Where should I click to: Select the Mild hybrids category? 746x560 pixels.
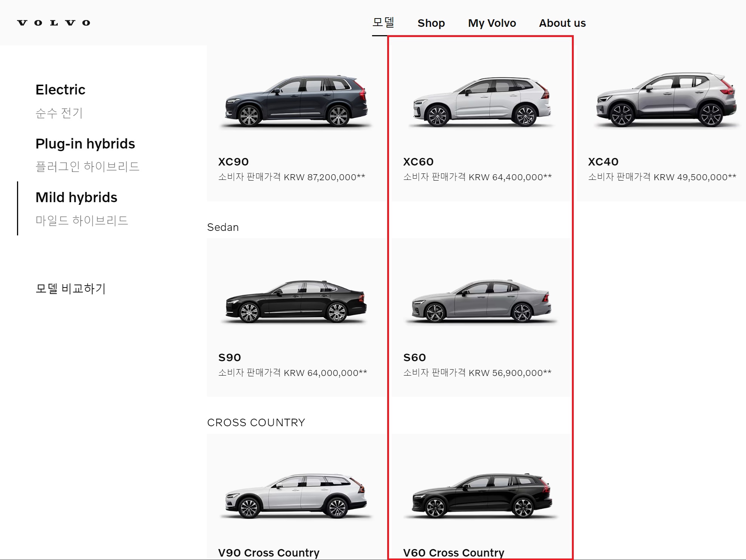point(76,198)
